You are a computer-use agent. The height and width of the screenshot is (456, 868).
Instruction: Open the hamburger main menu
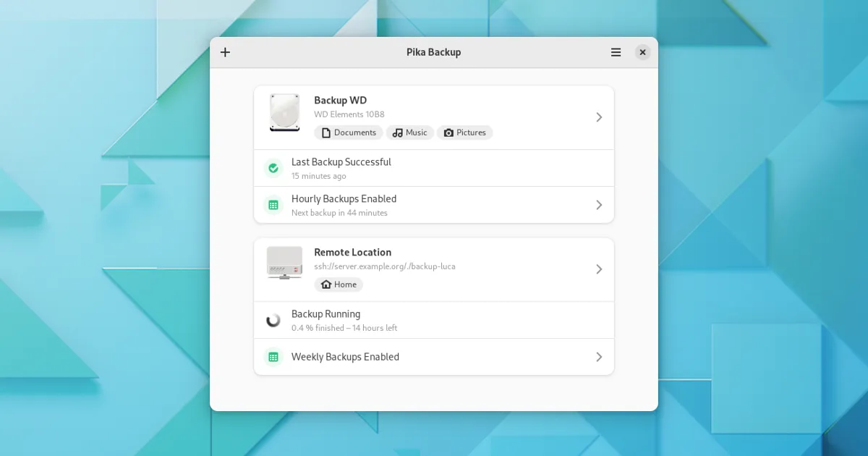pos(616,52)
